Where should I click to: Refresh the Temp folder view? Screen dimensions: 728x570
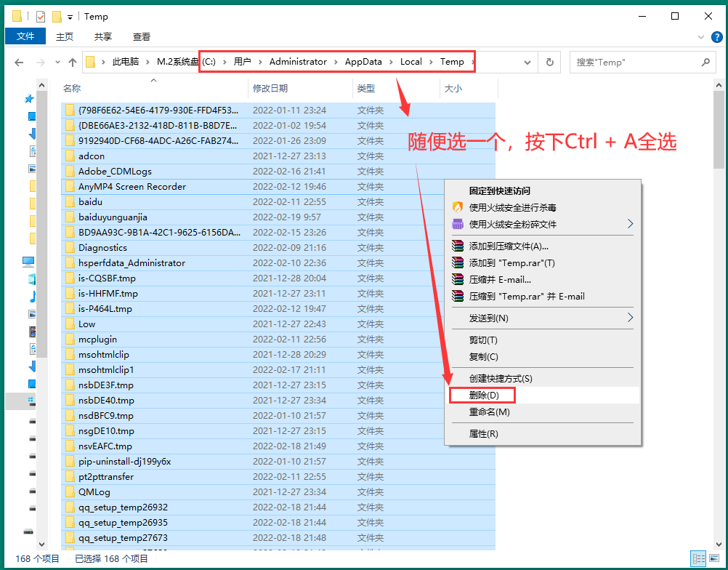[x=550, y=63]
